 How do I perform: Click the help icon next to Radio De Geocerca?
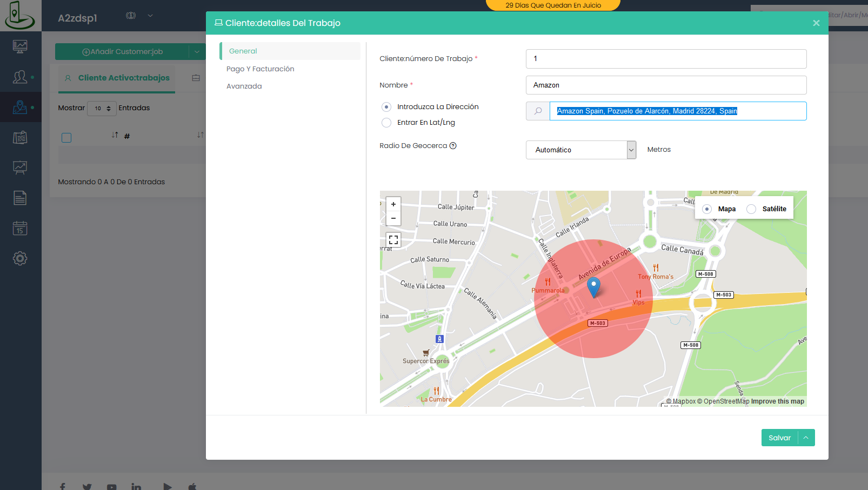pos(453,145)
